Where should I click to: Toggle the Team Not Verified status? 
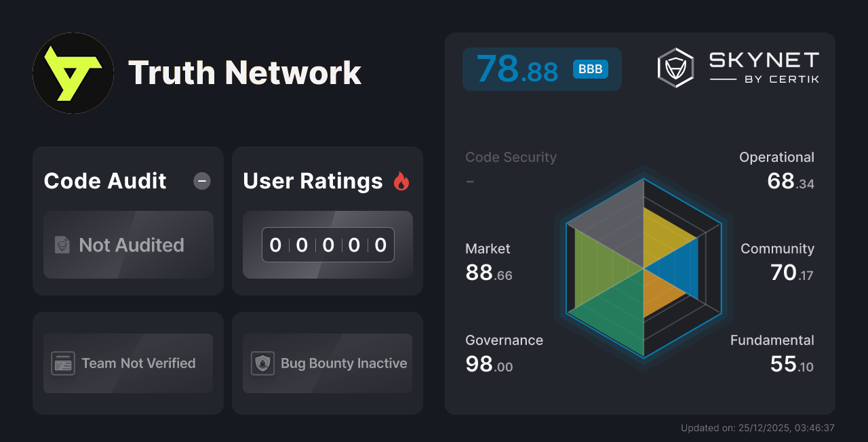pyautogui.click(x=127, y=363)
